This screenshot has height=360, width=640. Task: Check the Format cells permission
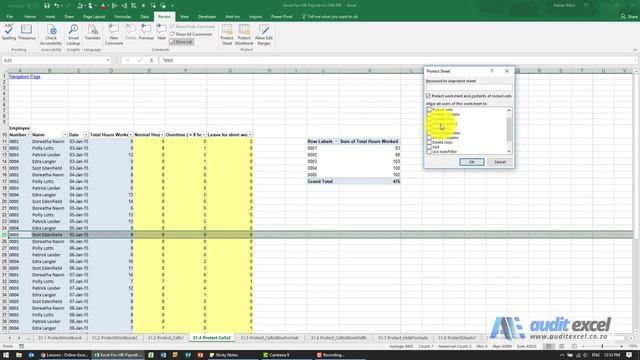click(x=429, y=110)
